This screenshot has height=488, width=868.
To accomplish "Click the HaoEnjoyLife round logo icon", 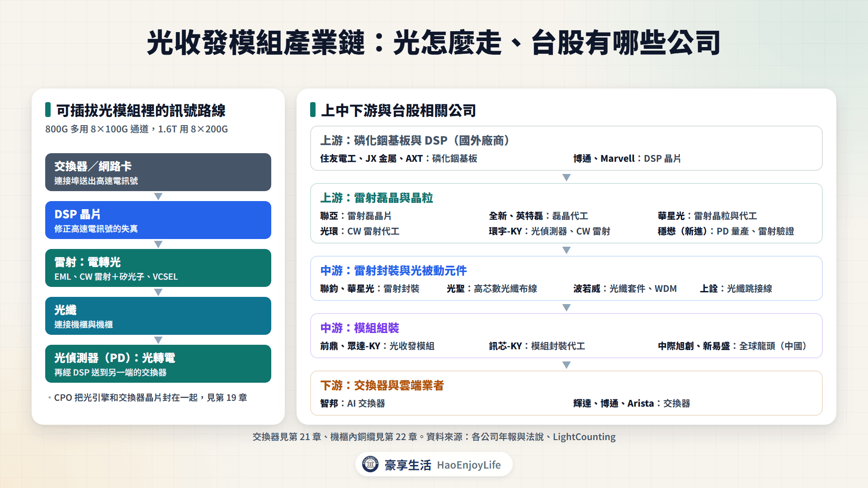I will 370,464.
